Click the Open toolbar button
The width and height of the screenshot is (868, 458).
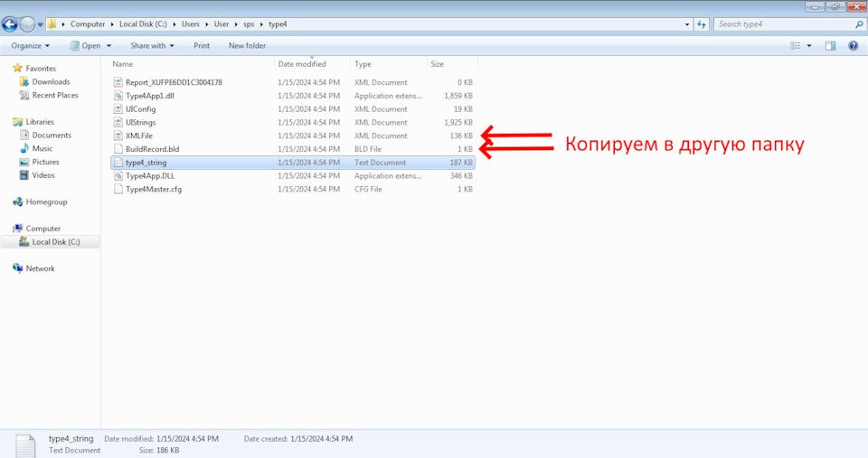pyautogui.click(x=85, y=45)
